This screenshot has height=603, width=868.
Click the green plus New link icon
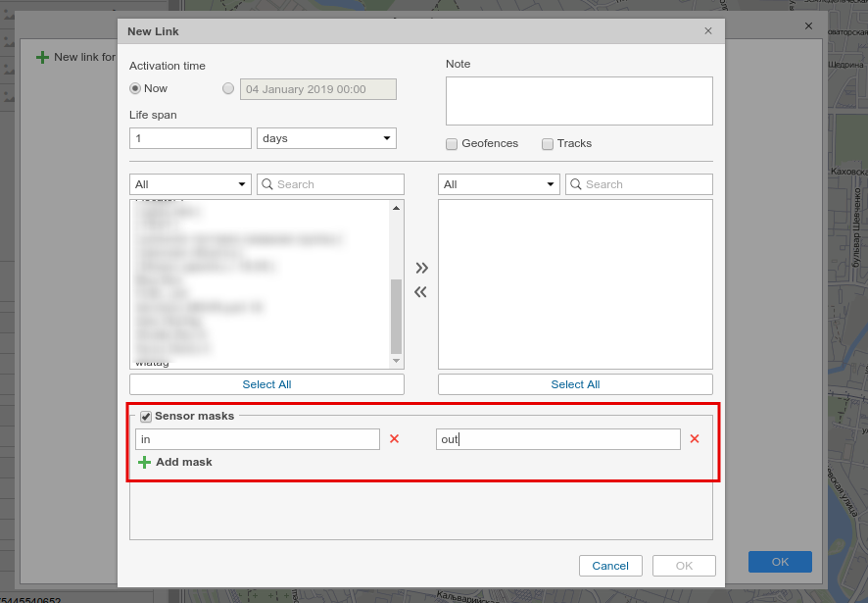(42, 58)
